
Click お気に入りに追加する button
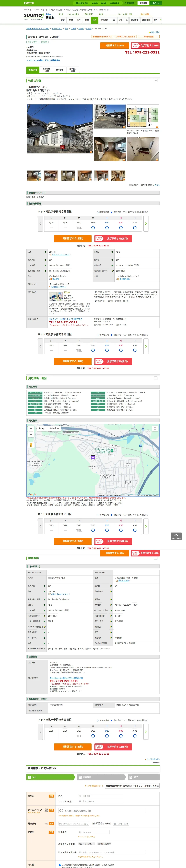[x=125, y=37]
